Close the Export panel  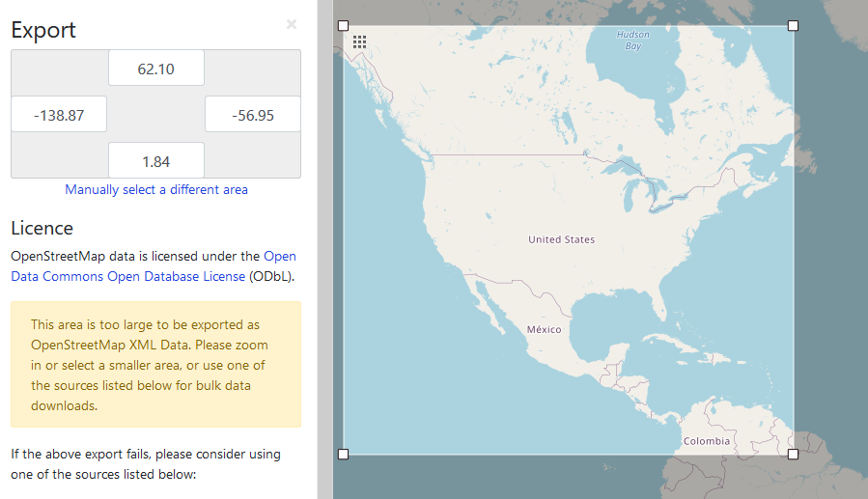(x=291, y=24)
